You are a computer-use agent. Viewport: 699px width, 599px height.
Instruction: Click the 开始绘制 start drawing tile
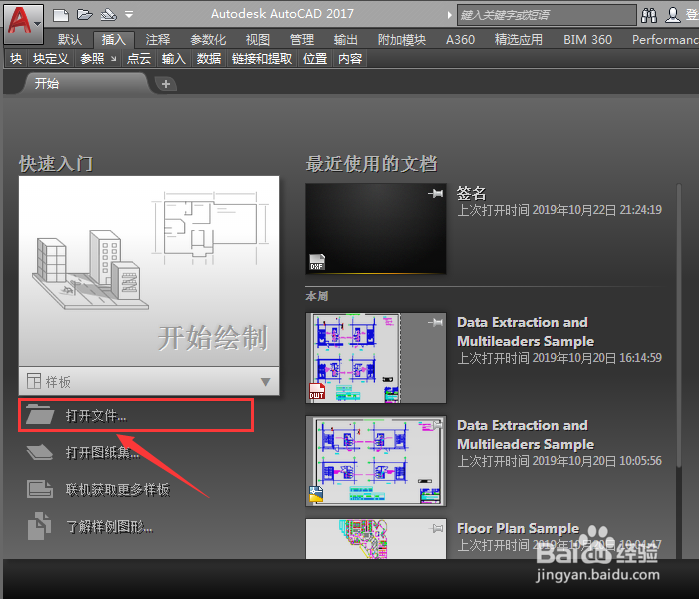pyautogui.click(x=149, y=271)
